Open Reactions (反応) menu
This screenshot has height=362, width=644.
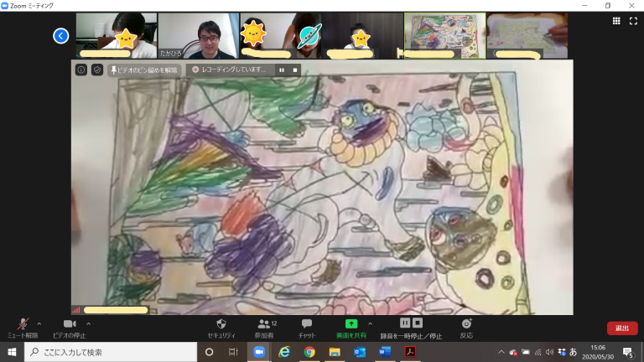tap(466, 324)
